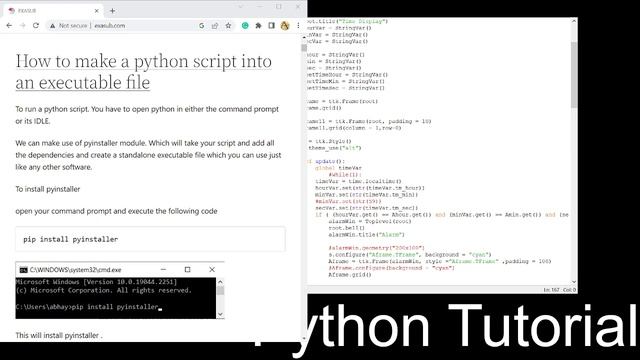Image resolution: width=640 pixels, height=360 pixels.
Task: Open Chrome tab search chevron
Action: pyautogui.click(x=240, y=7)
